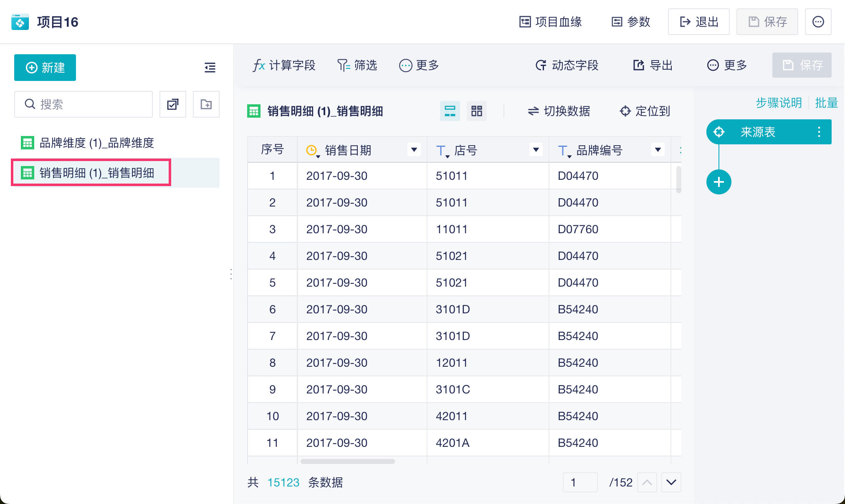Switch to the grid card view
This screenshot has width=845, height=504.
[x=476, y=111]
